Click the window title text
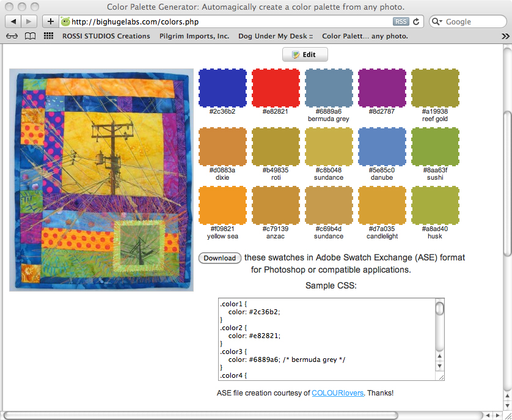This screenshot has height=420, width=512. click(255, 7)
